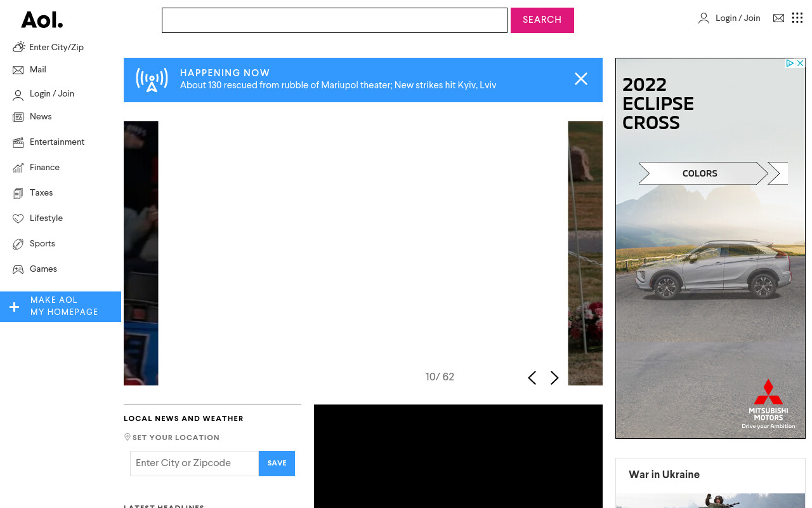Open the apps grid menu icon

point(797,18)
